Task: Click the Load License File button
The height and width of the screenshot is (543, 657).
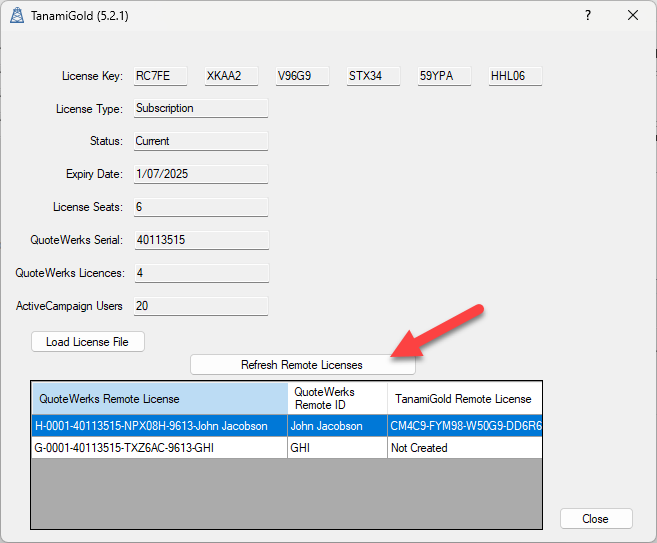Action: (87, 342)
